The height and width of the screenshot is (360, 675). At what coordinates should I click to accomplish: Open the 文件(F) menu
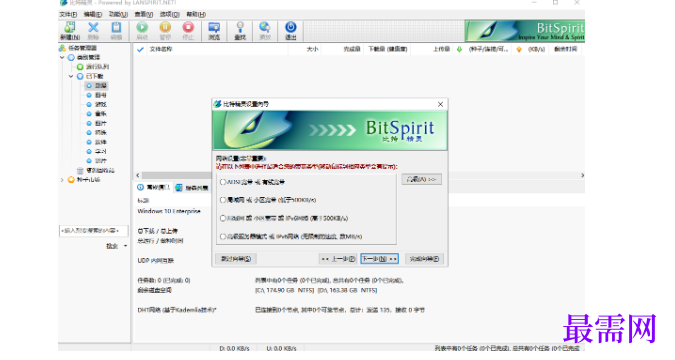[x=68, y=14]
